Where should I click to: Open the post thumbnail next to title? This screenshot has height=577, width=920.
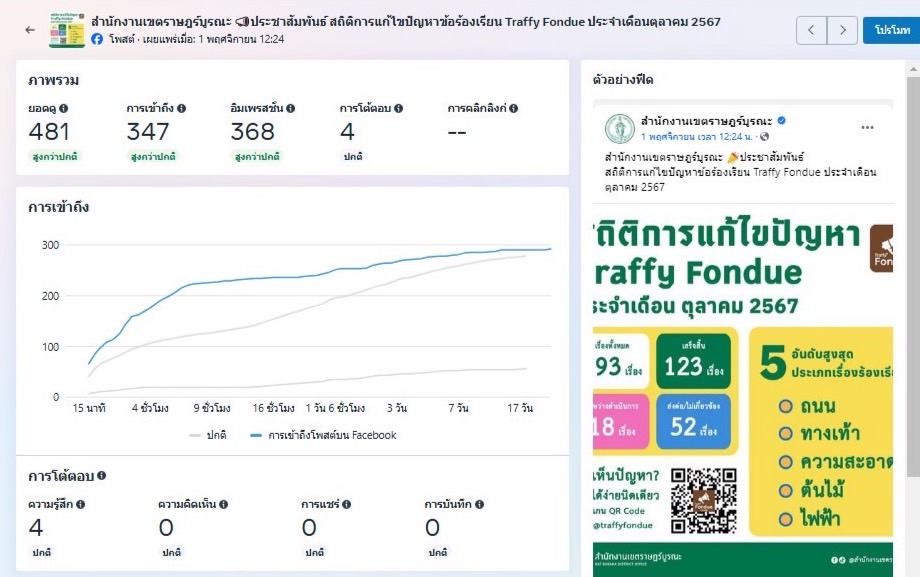click(x=67, y=30)
